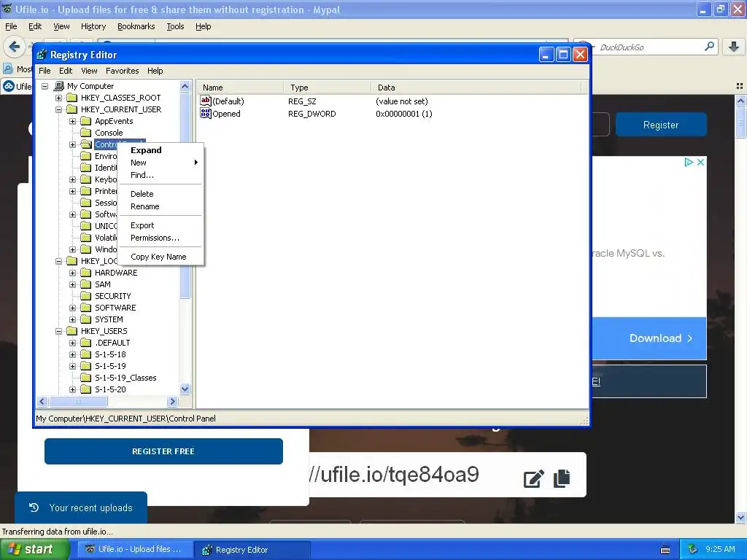Click the system tray keyboard icon
747x560 pixels.
click(665, 550)
